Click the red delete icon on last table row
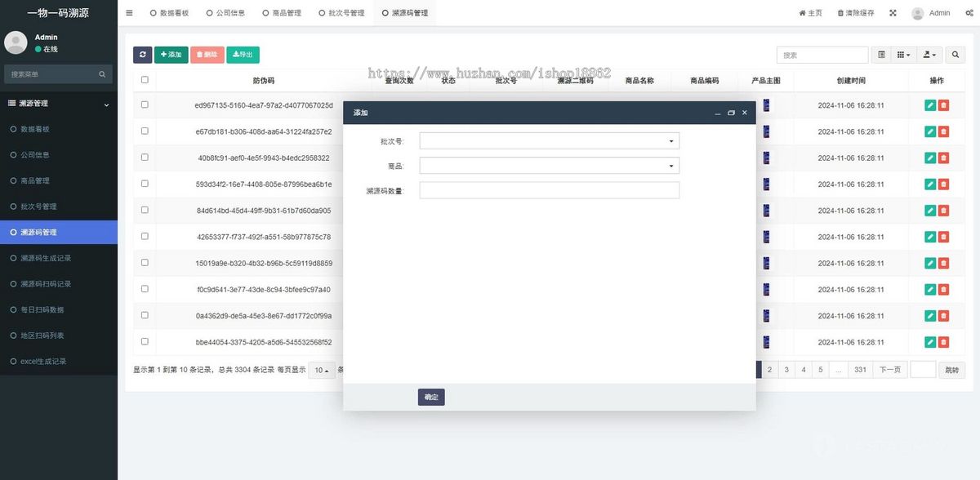This screenshot has width=980, height=480. click(944, 342)
